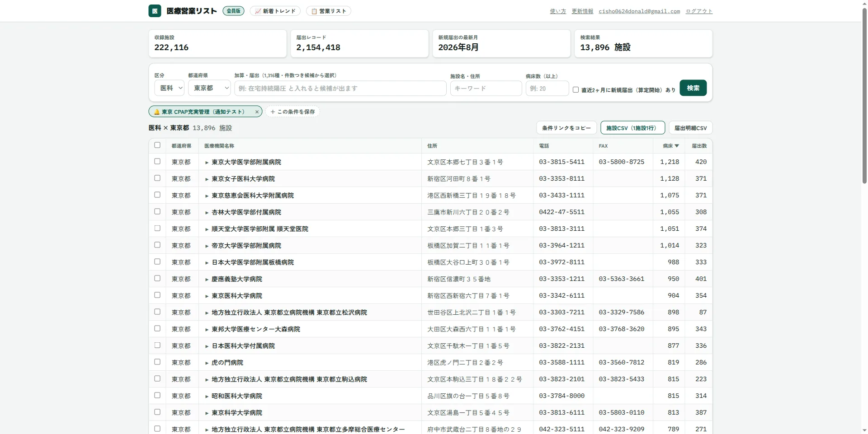The image size is (868, 434).
Task: Click the 届出数 column header
Action: (x=699, y=146)
